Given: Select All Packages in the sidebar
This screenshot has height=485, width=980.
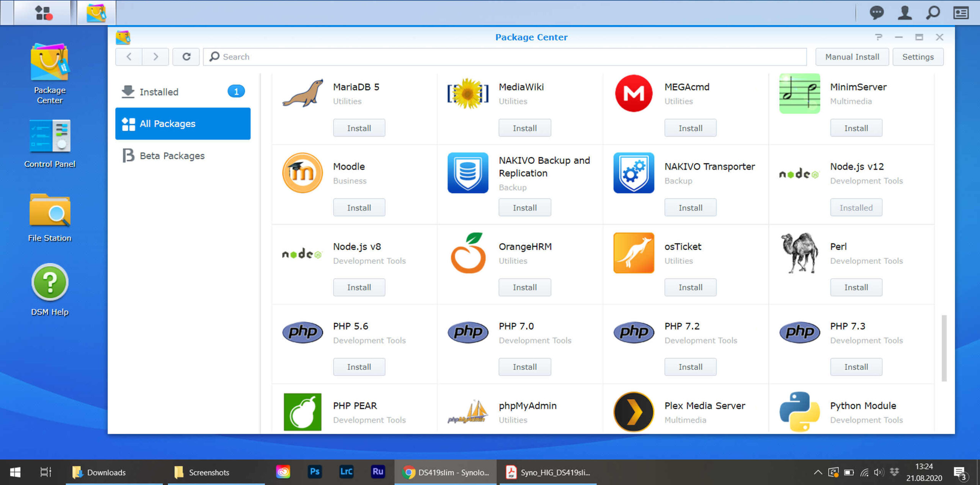Looking at the screenshot, I should pos(183,124).
